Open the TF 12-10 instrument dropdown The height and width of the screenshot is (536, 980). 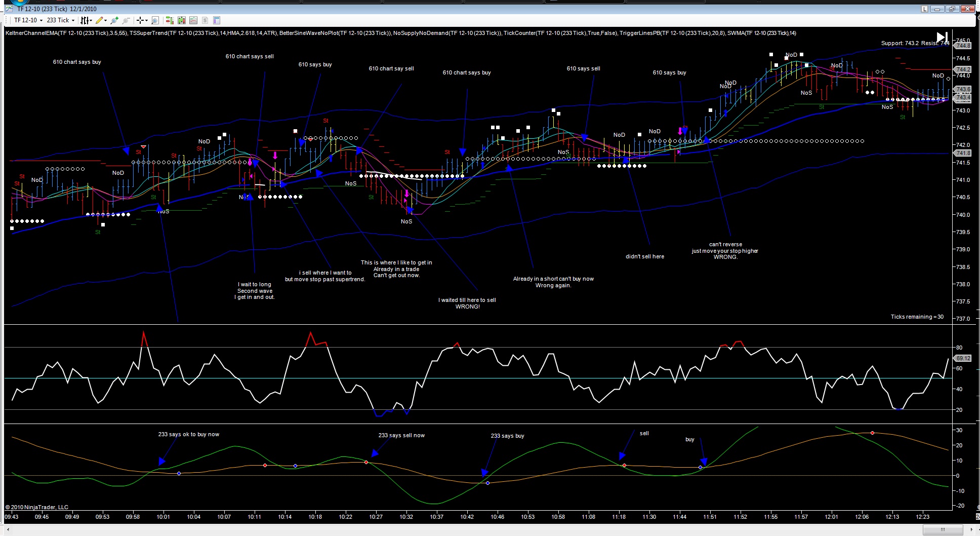point(28,20)
